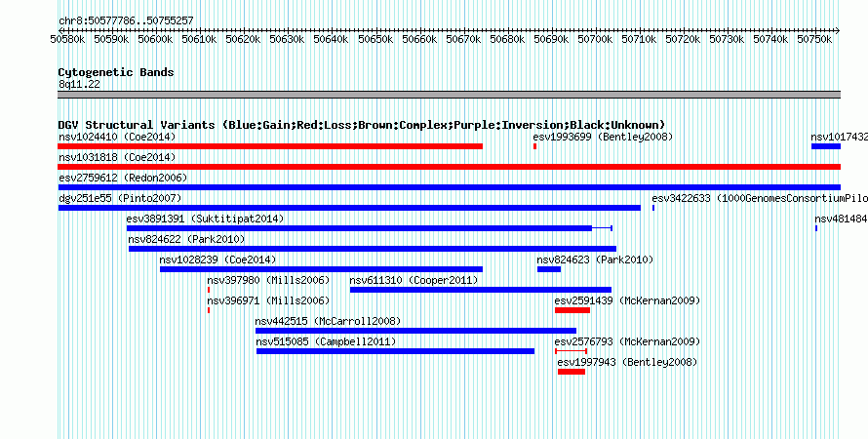Click the nsv515085 (Campbell2011) label

(x=327, y=341)
